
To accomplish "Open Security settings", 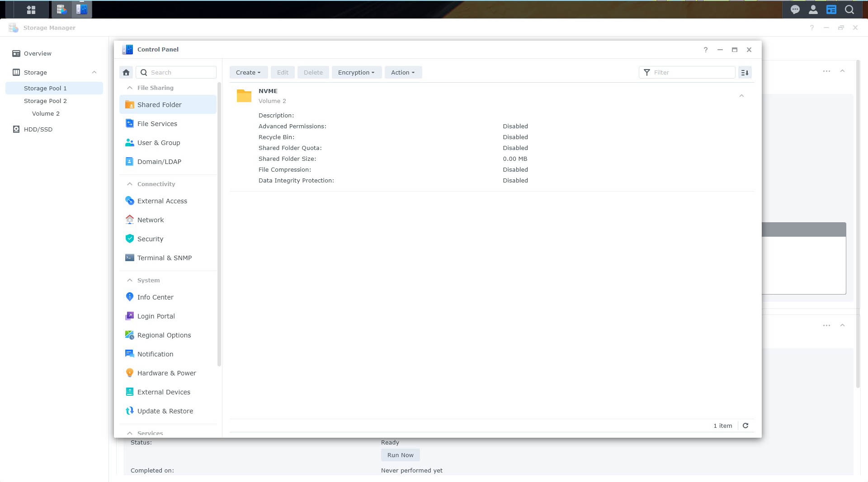I will [168, 239].
